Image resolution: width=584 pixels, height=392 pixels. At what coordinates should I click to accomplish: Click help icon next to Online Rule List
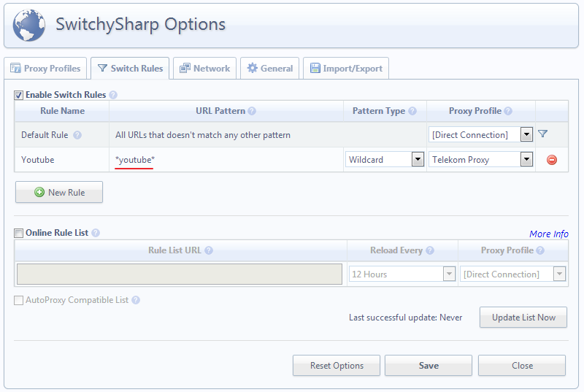pos(96,233)
